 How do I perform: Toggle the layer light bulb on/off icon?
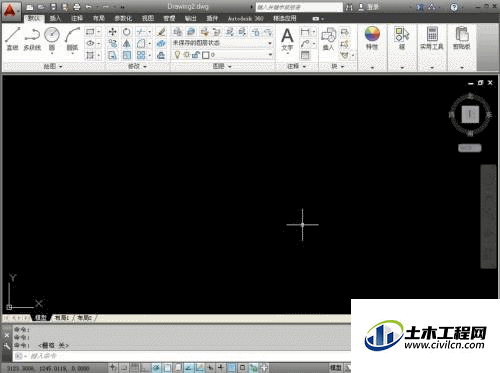point(177,55)
